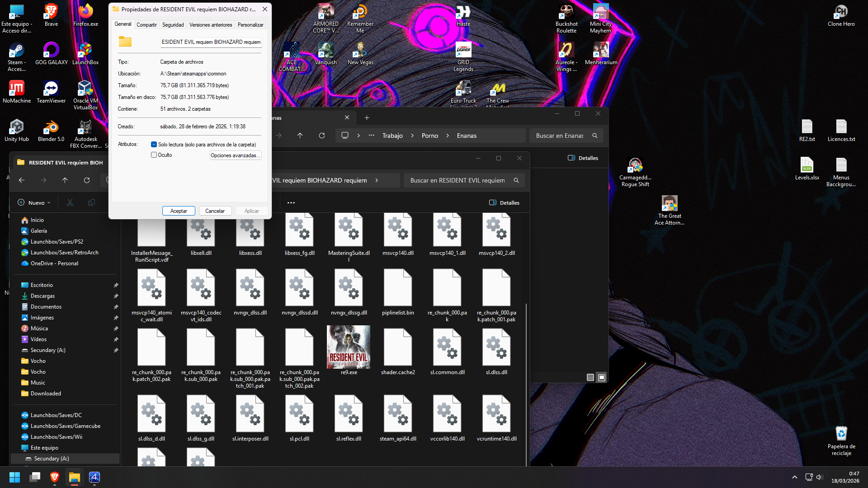868x488 pixels.
Task: Select the NoMachine desktop icon
Action: click(17, 92)
